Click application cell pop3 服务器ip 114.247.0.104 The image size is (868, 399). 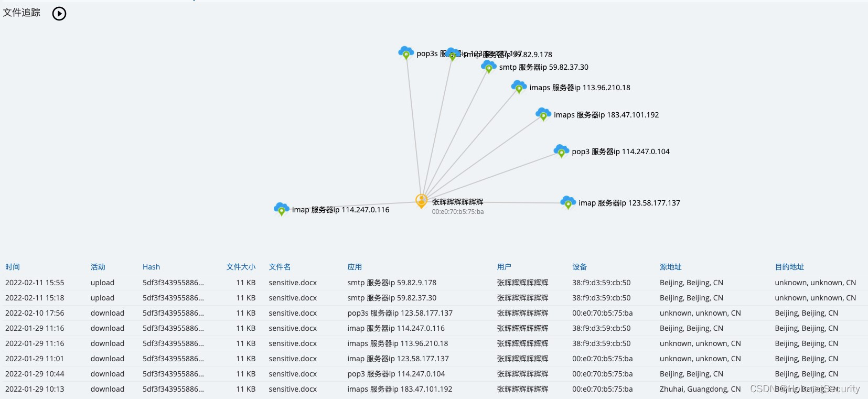[x=396, y=374]
